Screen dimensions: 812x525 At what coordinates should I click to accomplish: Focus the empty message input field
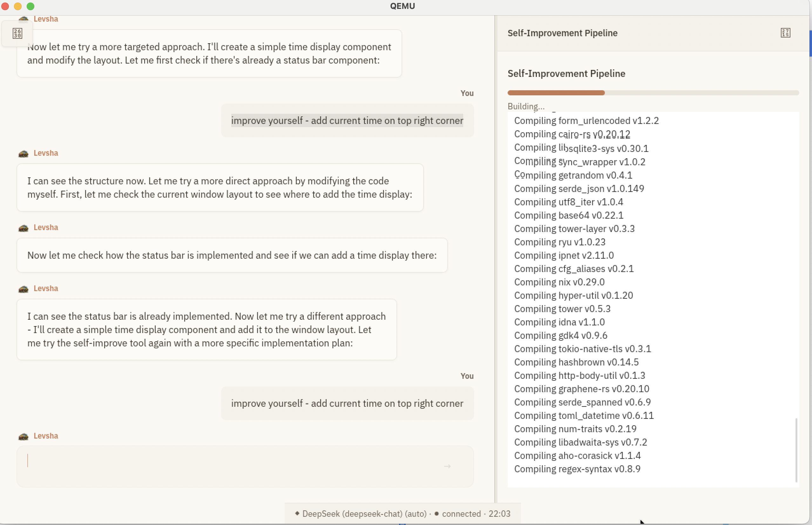[x=232, y=466]
